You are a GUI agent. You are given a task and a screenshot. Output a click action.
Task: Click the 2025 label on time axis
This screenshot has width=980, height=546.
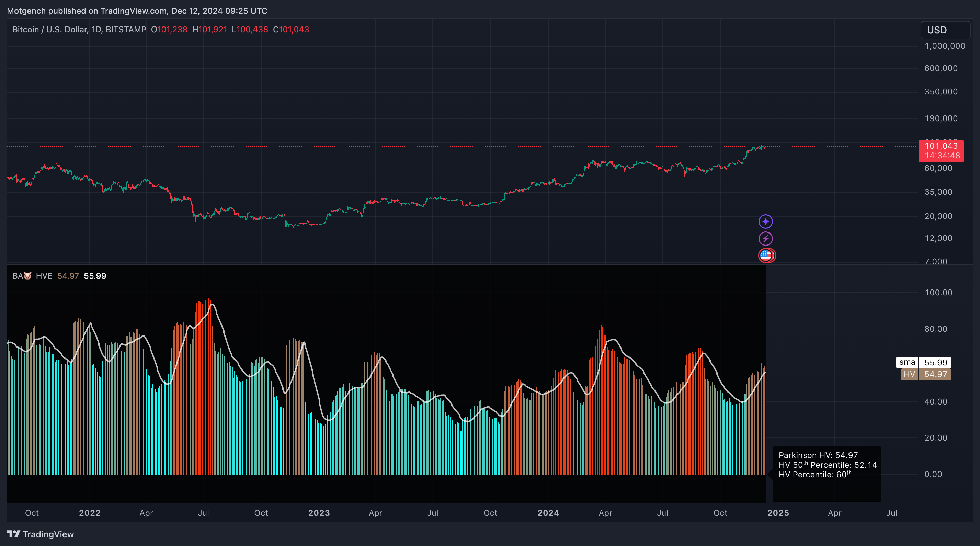778,513
